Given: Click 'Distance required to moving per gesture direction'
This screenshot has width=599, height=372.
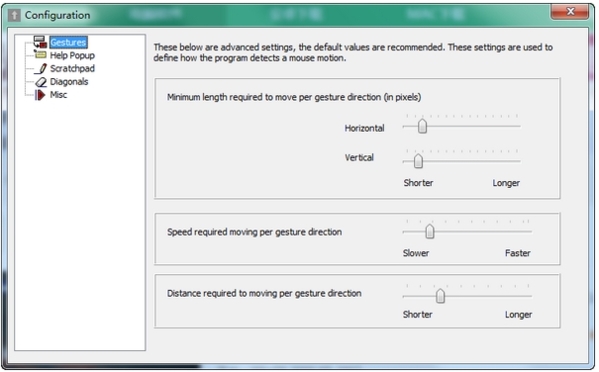Looking at the screenshot, I should click(x=264, y=293).
